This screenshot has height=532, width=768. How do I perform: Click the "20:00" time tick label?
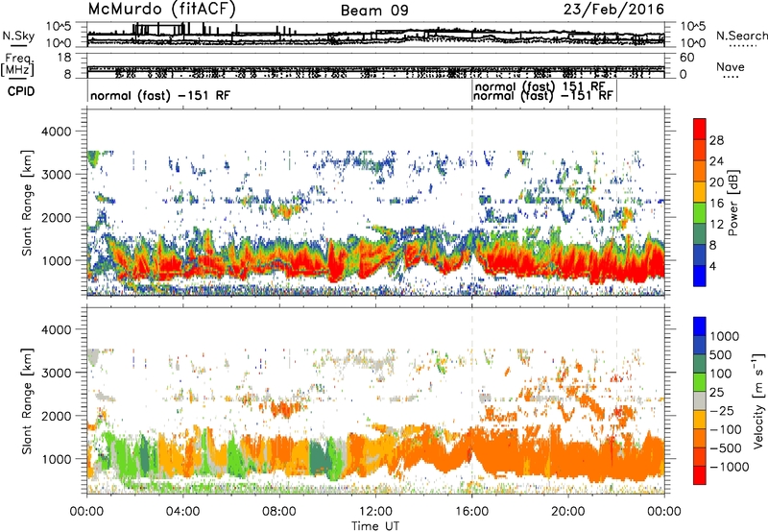pyautogui.click(x=568, y=512)
